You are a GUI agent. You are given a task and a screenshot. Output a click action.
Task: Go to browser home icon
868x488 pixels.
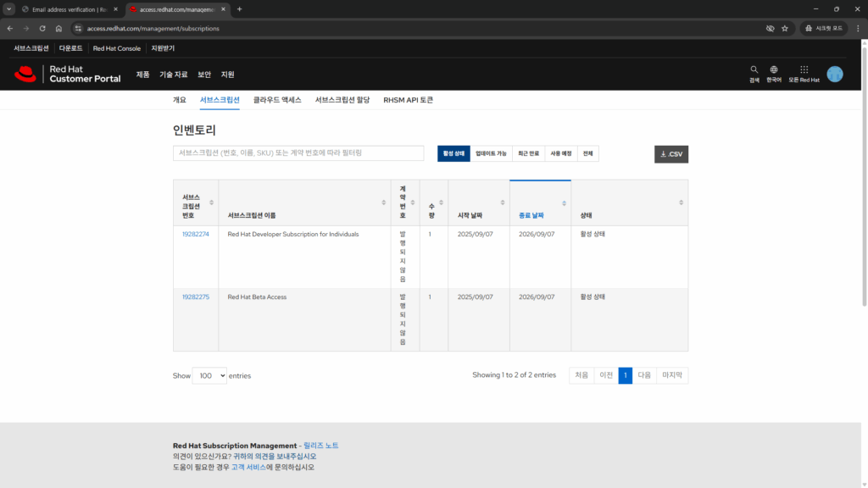click(58, 28)
